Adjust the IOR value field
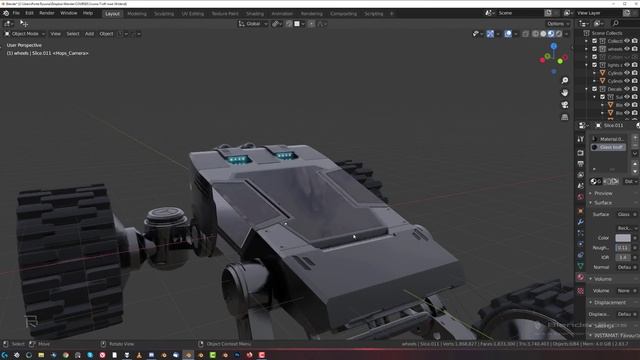 [623, 258]
